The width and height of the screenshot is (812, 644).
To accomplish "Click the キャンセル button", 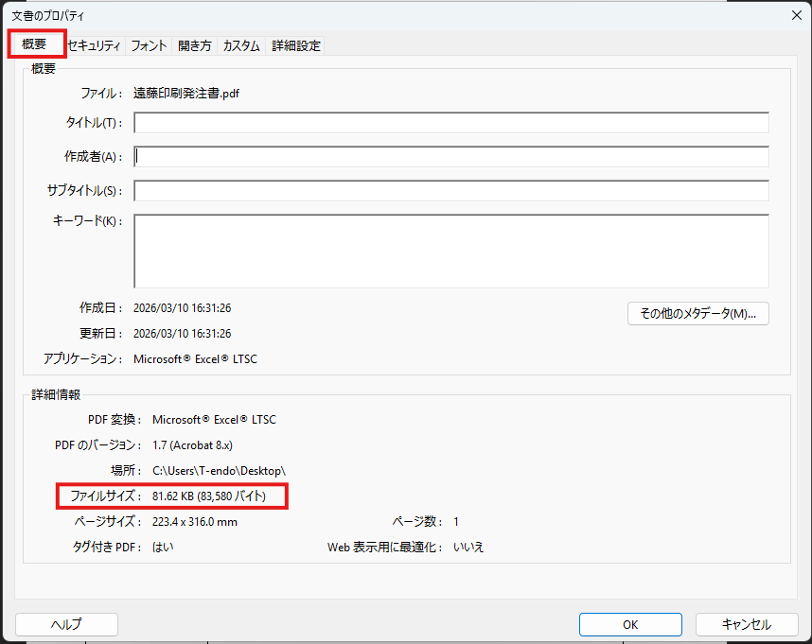I will click(x=747, y=624).
